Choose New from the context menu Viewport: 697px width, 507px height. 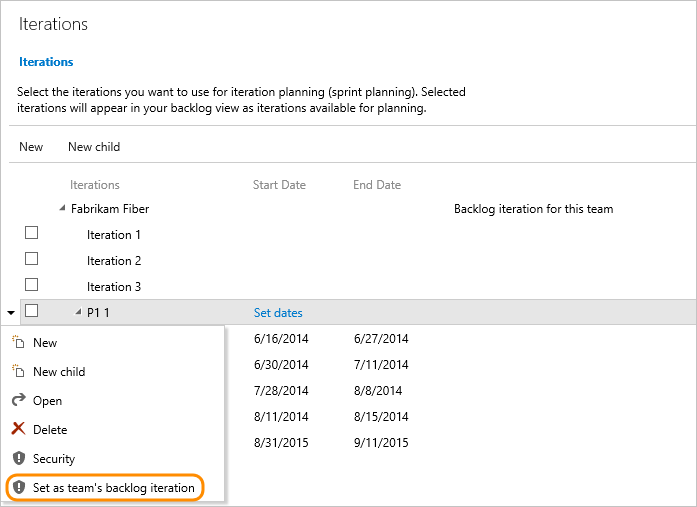(112, 343)
